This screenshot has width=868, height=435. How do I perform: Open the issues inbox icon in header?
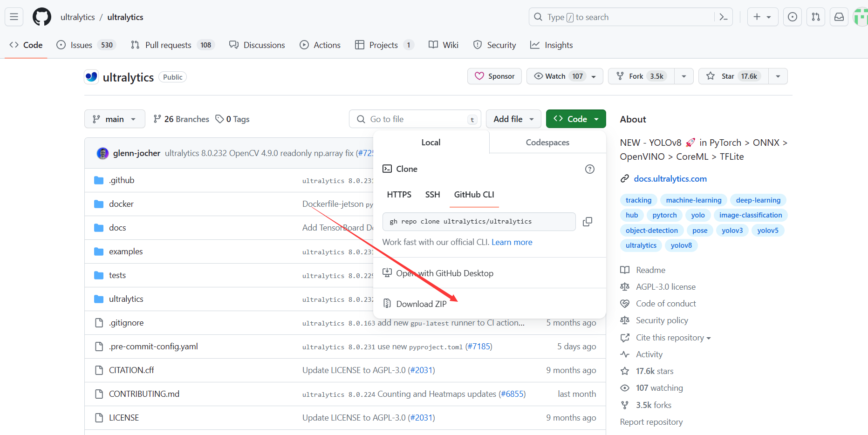pos(792,17)
